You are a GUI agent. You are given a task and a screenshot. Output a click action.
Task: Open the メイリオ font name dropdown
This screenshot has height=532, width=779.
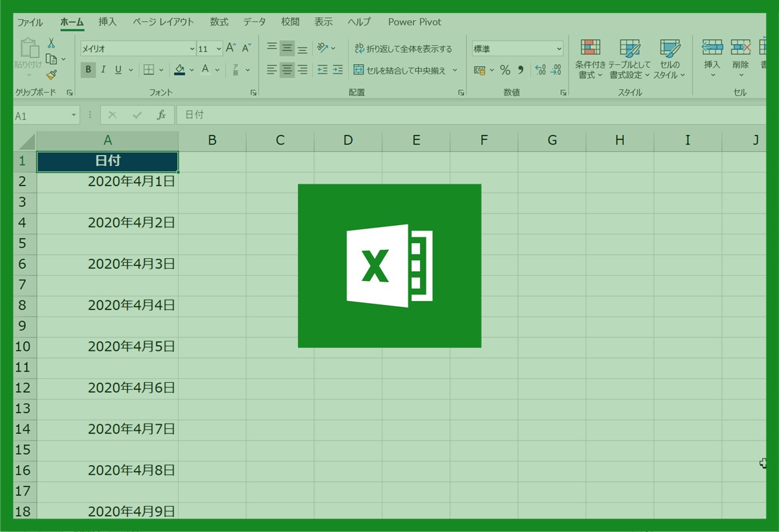[x=192, y=49]
